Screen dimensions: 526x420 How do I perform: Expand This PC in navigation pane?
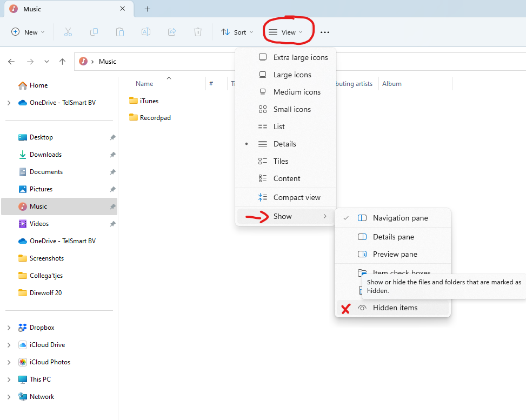pyautogui.click(x=9, y=379)
